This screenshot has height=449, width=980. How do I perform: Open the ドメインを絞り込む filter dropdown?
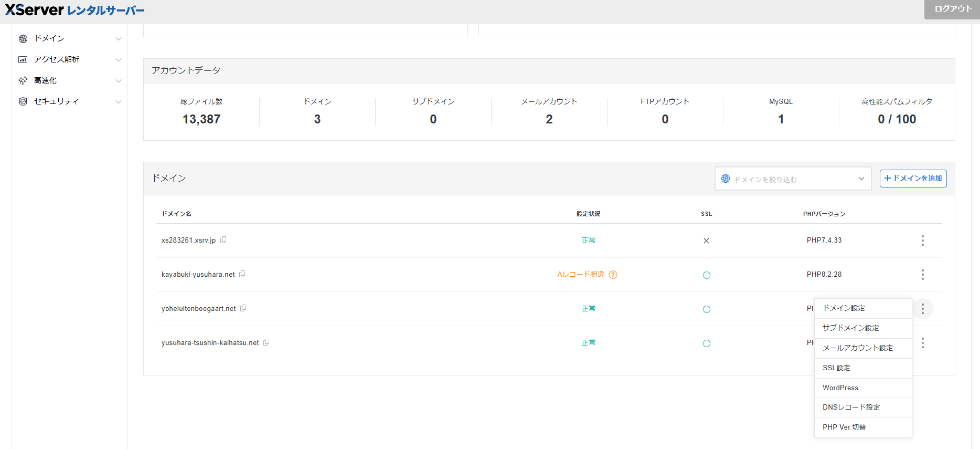tap(793, 179)
